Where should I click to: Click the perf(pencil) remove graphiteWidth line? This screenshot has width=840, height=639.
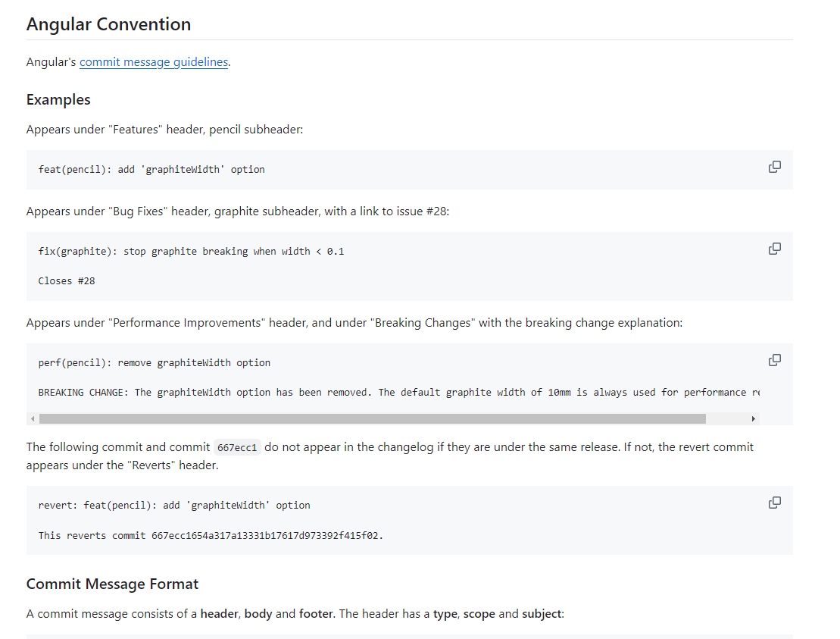tap(155, 363)
